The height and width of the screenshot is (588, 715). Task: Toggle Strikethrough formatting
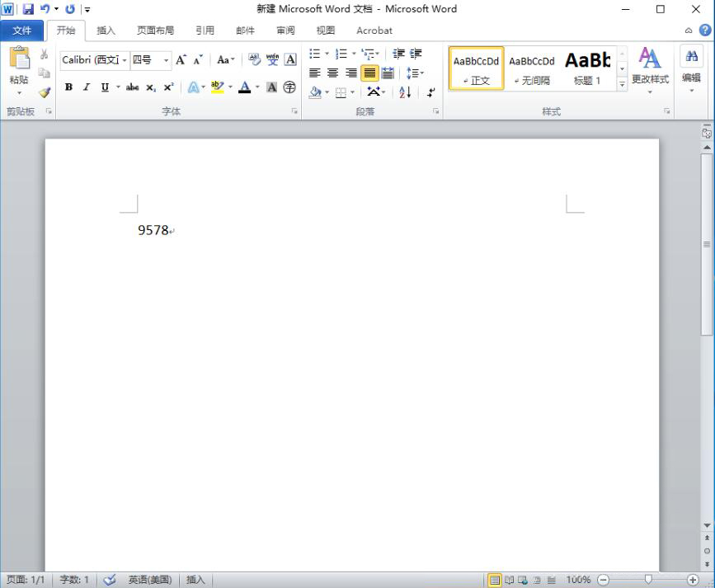tap(132, 87)
